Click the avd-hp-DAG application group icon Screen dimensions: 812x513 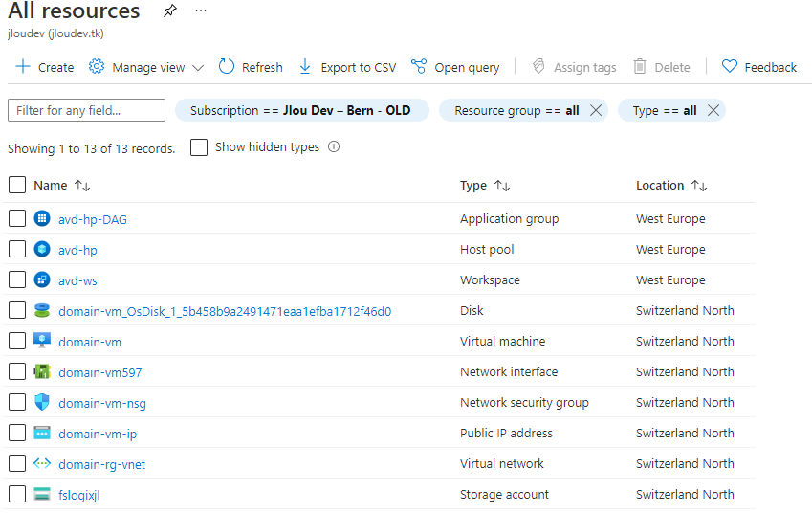pos(42,218)
